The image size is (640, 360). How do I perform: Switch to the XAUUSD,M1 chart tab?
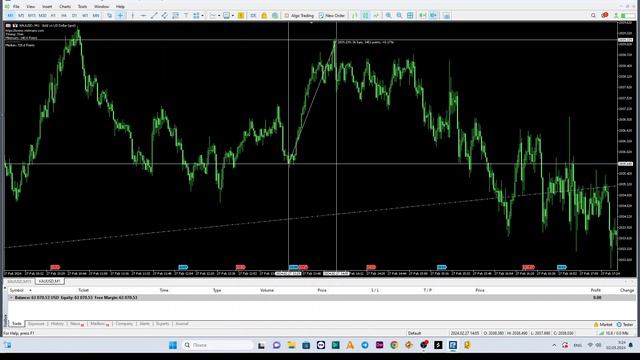pos(49,282)
